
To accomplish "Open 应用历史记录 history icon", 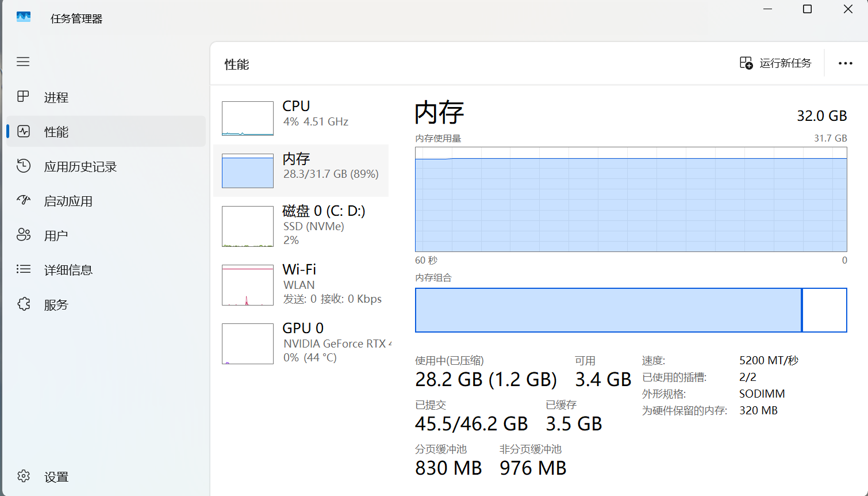I will coord(23,166).
